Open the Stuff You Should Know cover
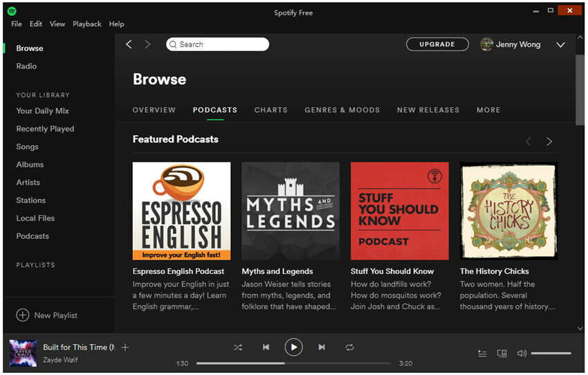The height and width of the screenshot is (375, 588). click(x=400, y=211)
